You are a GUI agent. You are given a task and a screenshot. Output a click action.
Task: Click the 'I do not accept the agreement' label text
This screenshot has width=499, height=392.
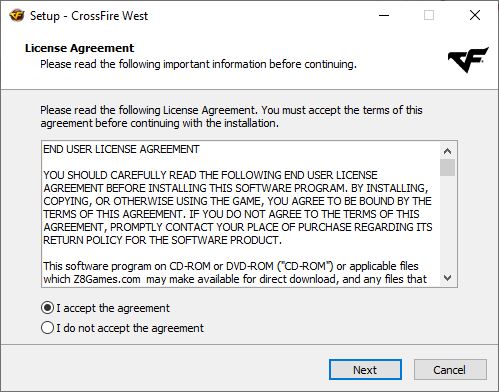[x=130, y=328]
